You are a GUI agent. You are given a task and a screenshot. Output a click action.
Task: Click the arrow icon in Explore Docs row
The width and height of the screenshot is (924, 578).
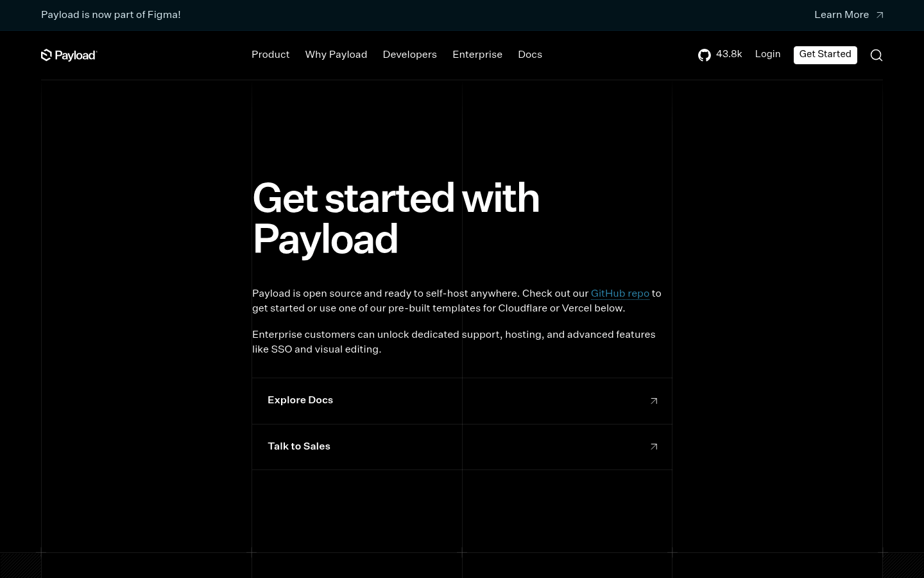click(654, 401)
